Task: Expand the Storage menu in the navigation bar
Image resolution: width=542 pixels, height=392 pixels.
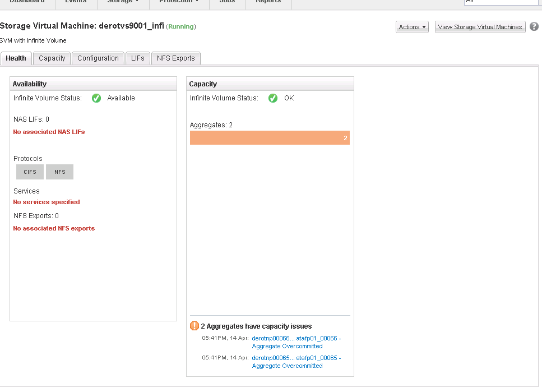Action: 123,2
